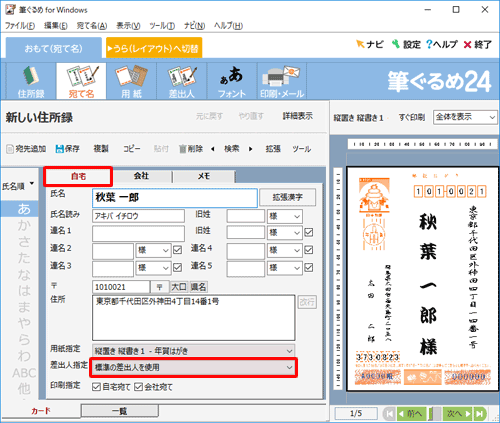This screenshot has width=500, height=423.
Task: Open 差出人指定 sender dropdown
Action: click(193, 367)
